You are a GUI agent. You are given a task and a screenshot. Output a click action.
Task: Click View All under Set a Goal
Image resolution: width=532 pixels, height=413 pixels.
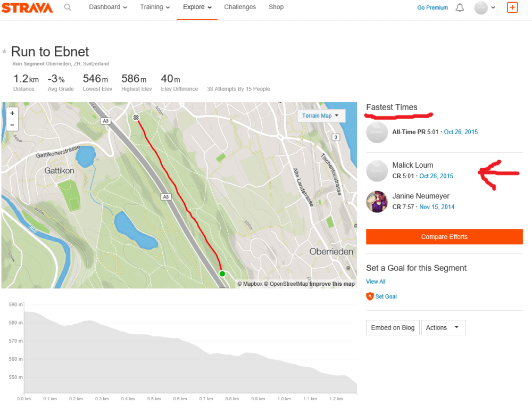(x=376, y=282)
